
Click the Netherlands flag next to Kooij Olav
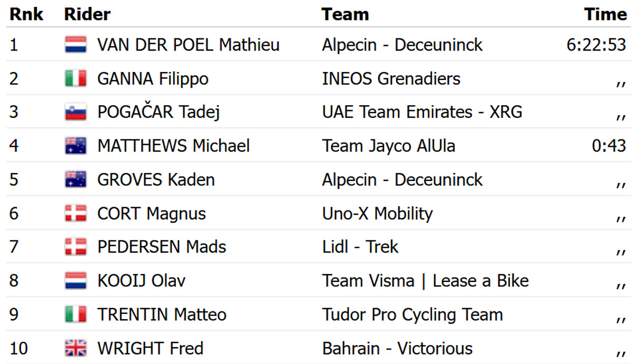[x=76, y=281]
